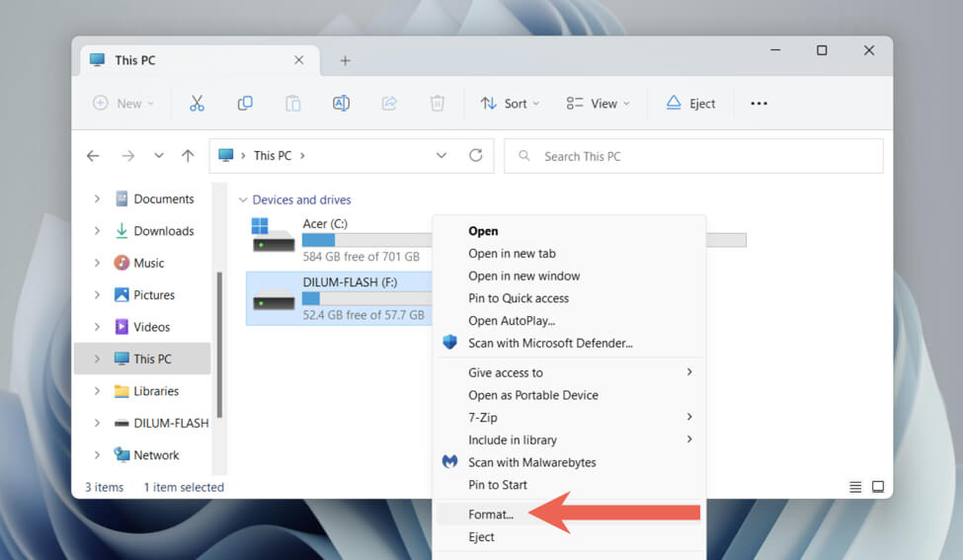Open Downloads in the navigation pane
This screenshot has height=560, width=963.
click(163, 231)
